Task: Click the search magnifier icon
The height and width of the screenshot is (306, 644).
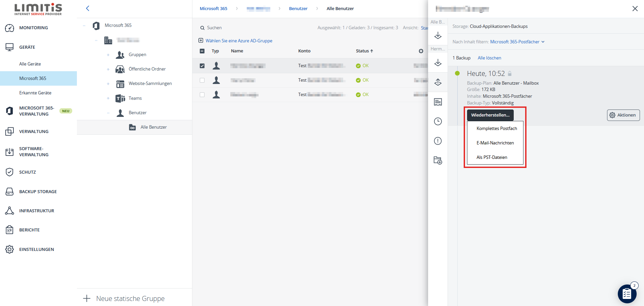Action: pyautogui.click(x=202, y=28)
